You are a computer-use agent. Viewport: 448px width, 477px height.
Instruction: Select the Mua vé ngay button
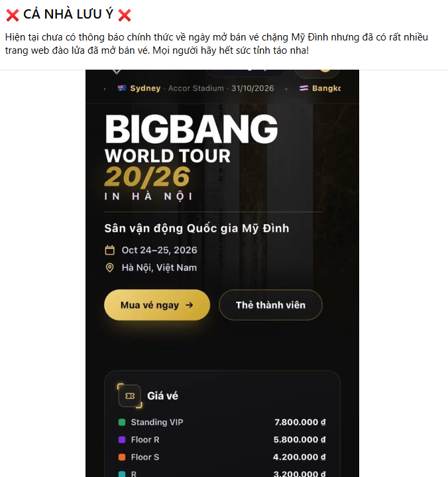[157, 305]
